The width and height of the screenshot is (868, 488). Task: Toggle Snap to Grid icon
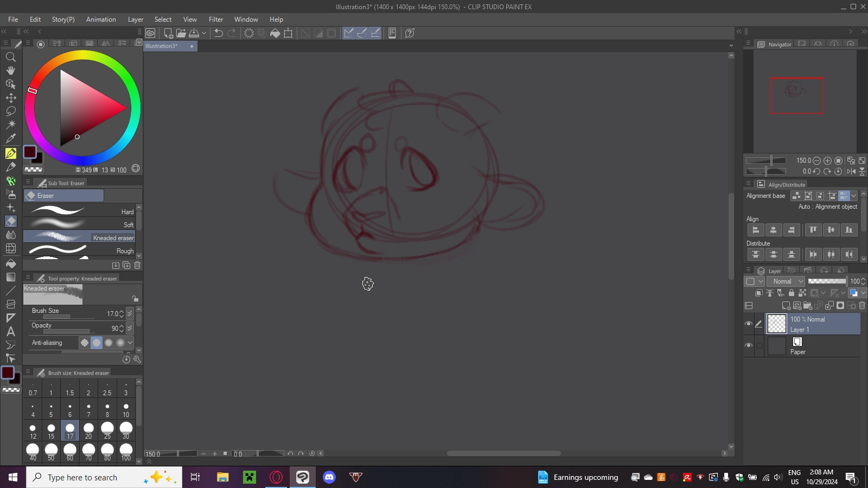pyautogui.click(x=375, y=33)
